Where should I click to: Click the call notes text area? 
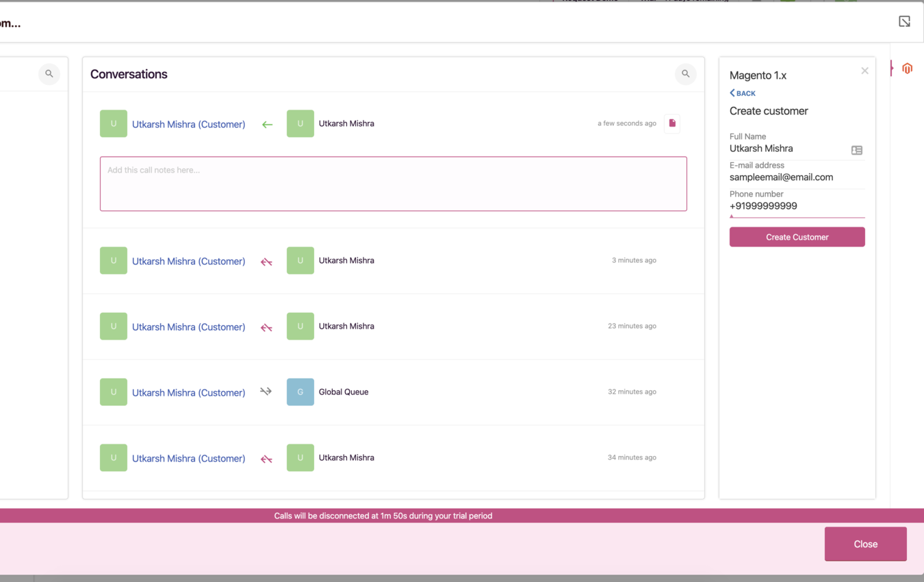click(x=394, y=184)
